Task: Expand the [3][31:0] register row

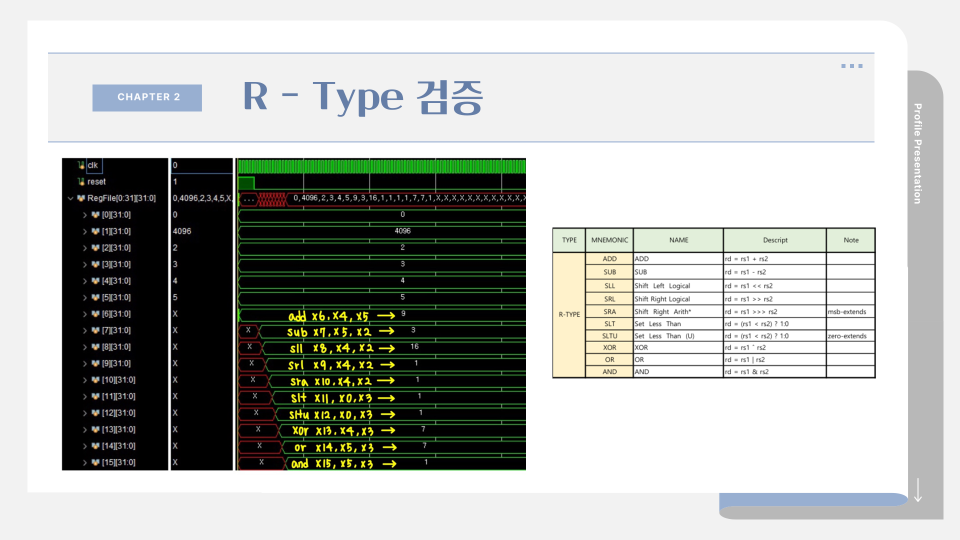Action: pyautogui.click(x=84, y=264)
